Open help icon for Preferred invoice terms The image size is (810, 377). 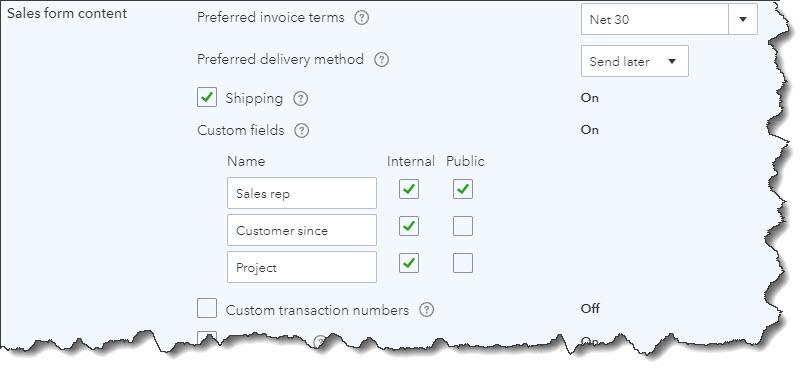pyautogui.click(x=362, y=18)
